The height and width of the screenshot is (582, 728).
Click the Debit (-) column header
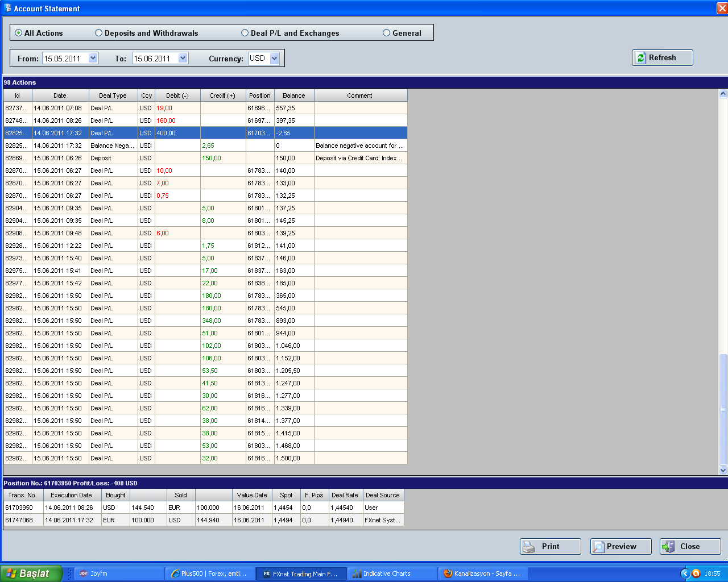point(177,95)
